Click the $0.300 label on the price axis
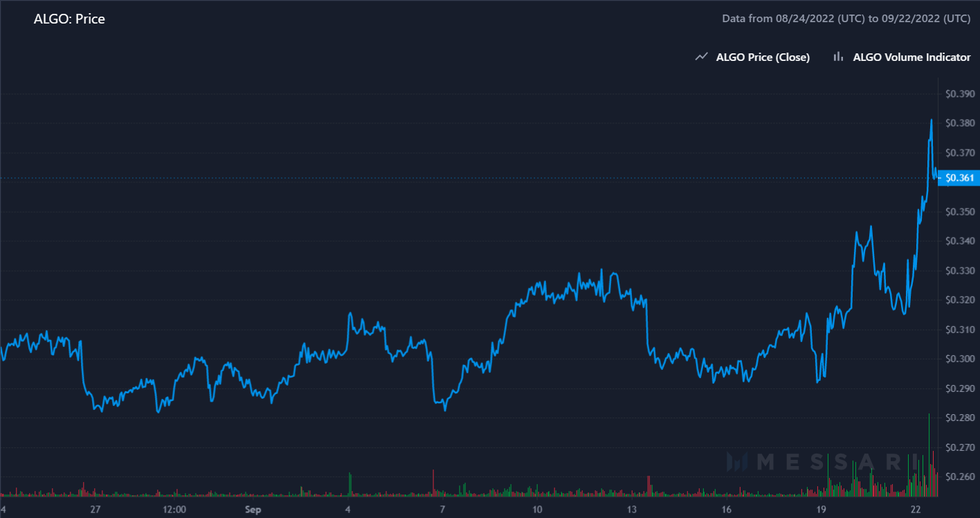This screenshot has width=980, height=518. 959,359
